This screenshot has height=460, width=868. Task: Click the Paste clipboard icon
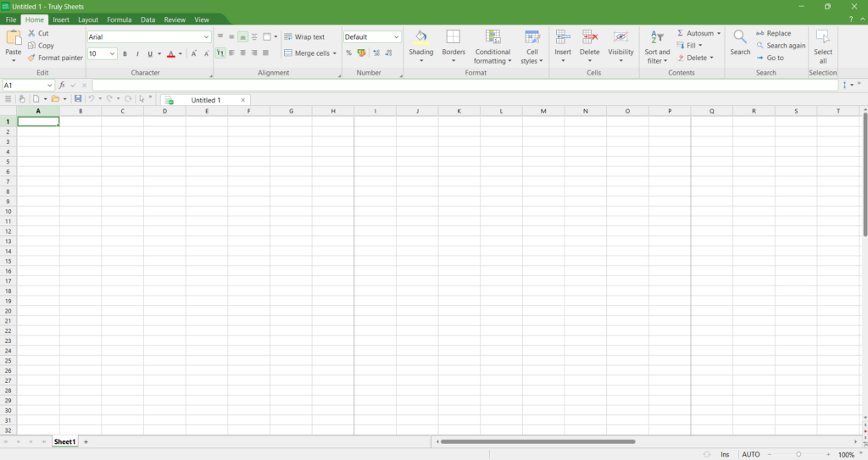[x=14, y=38]
